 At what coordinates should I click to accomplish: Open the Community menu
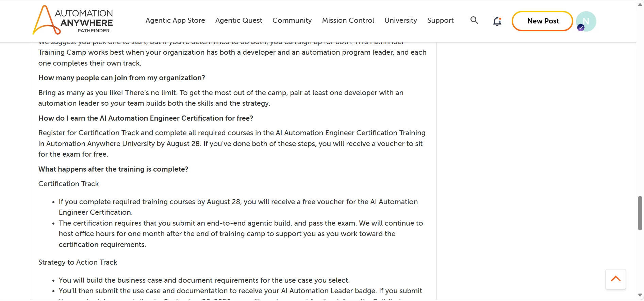pos(292,20)
